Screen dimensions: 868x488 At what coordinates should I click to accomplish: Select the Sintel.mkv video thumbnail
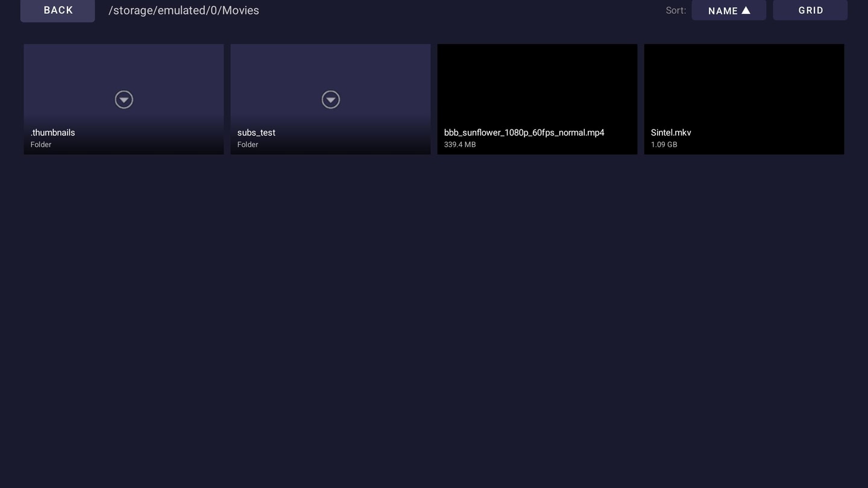(744, 99)
